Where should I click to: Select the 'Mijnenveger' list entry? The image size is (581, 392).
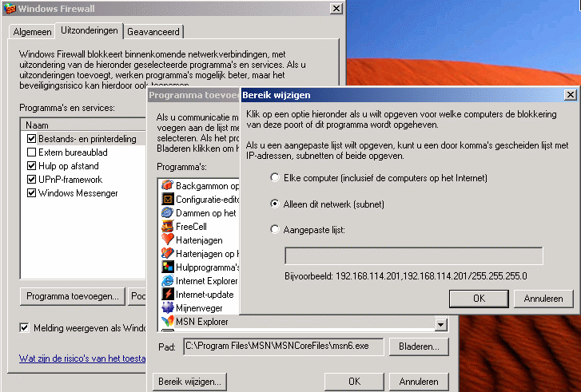coord(199,308)
